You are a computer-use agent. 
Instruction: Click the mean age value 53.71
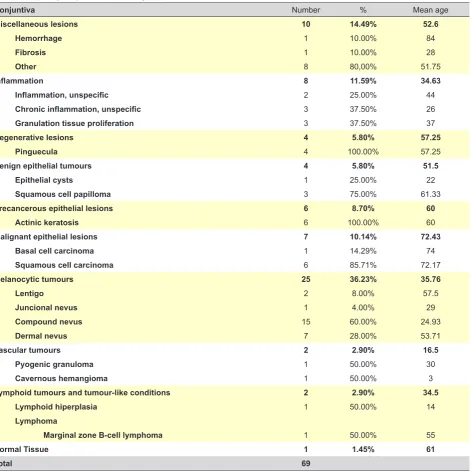tap(430, 336)
